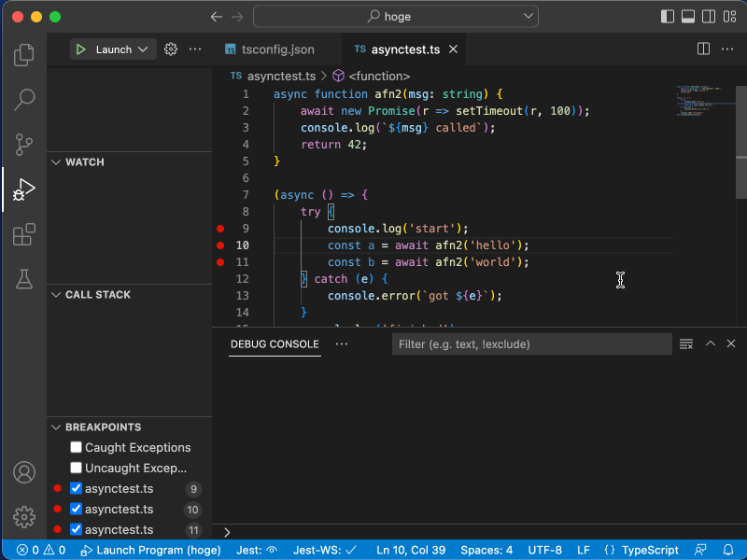Split the editor using the layout icon

pyautogui.click(x=702, y=49)
